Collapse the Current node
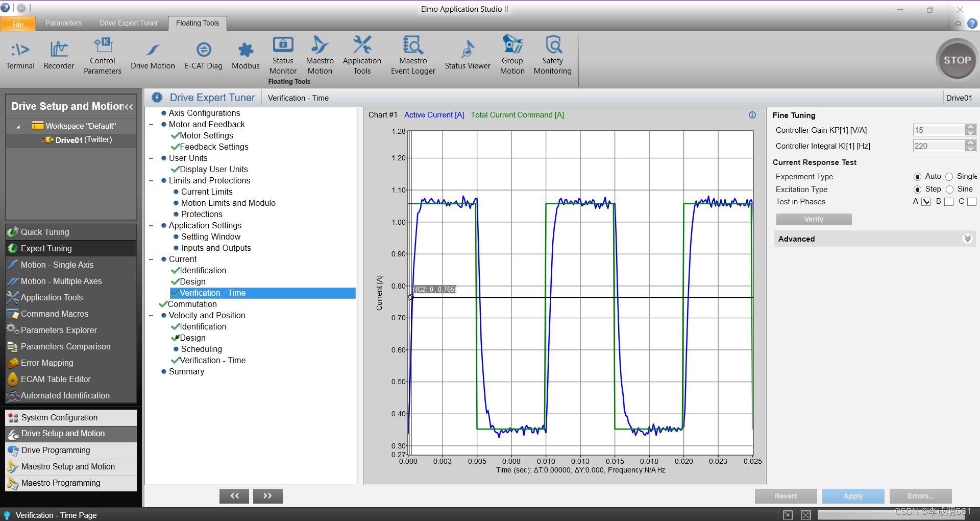Image resolution: width=980 pixels, height=521 pixels. (151, 259)
